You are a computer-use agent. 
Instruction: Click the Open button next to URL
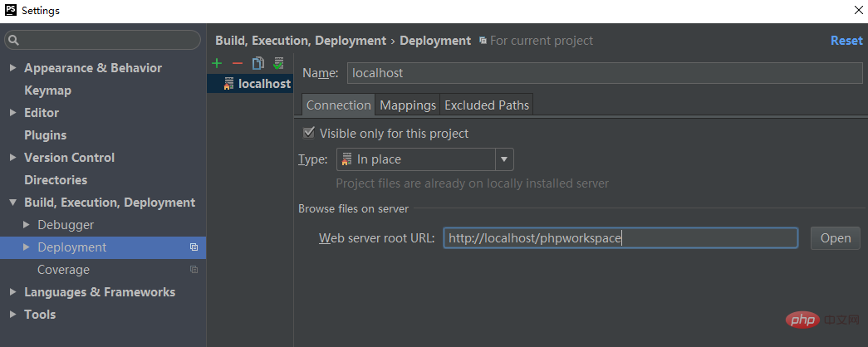pyautogui.click(x=835, y=238)
